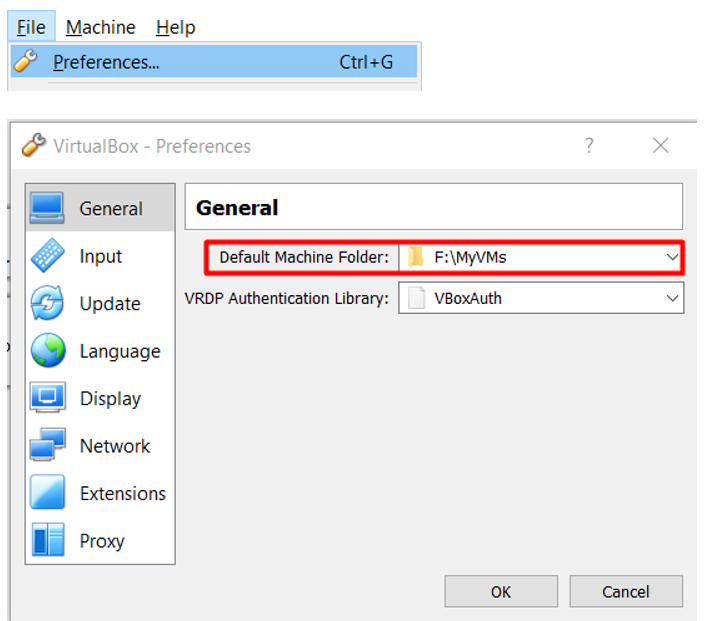Open the Extensions icon section
708x621 pixels.
pyautogui.click(x=48, y=492)
